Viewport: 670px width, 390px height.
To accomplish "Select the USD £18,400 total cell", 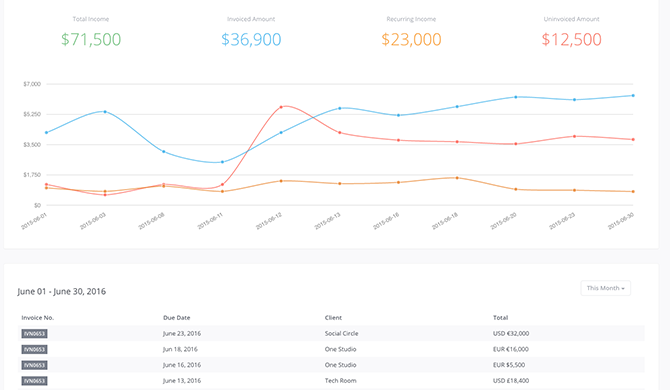I will 511,381.
